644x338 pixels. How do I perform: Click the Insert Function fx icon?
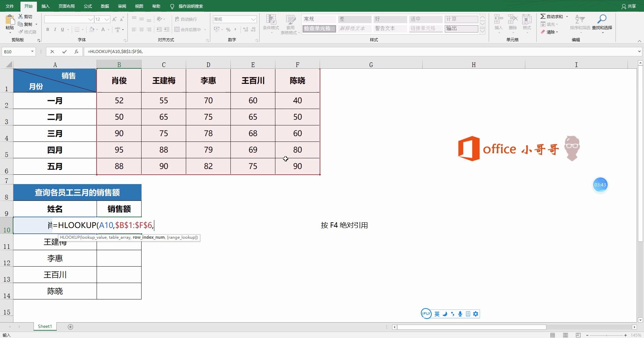point(76,51)
